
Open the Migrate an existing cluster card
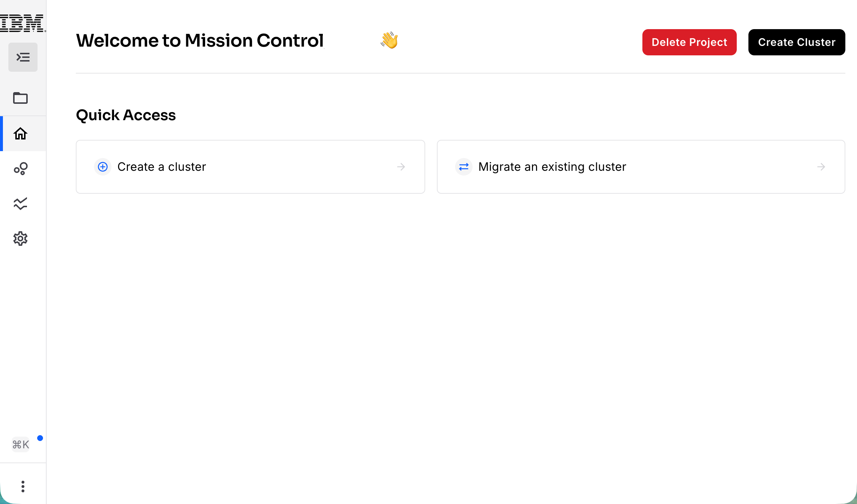[641, 167]
